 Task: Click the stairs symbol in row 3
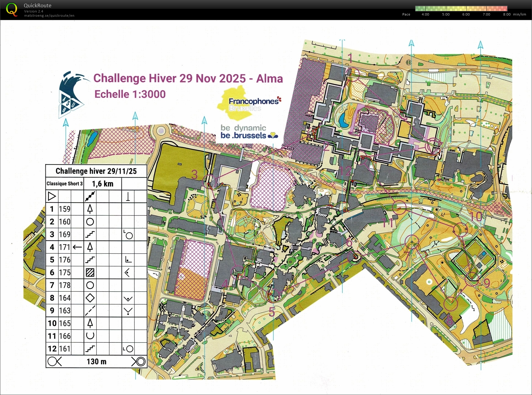point(90,234)
